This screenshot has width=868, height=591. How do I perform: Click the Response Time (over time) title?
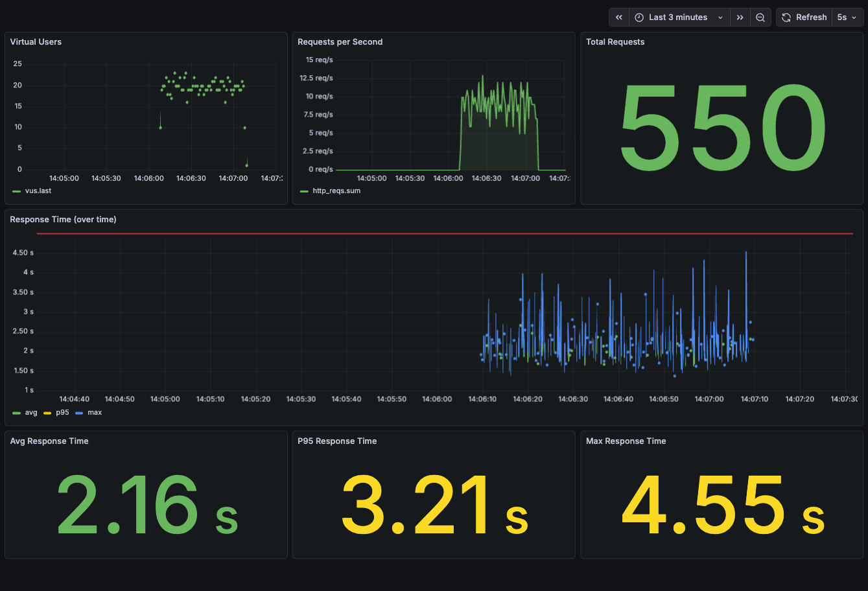tap(63, 220)
